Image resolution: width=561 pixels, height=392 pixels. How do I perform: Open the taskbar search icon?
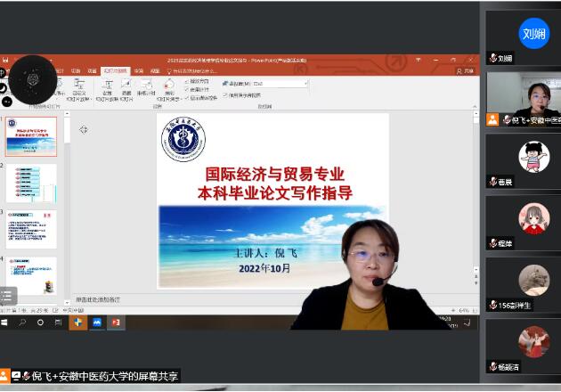click(x=23, y=323)
